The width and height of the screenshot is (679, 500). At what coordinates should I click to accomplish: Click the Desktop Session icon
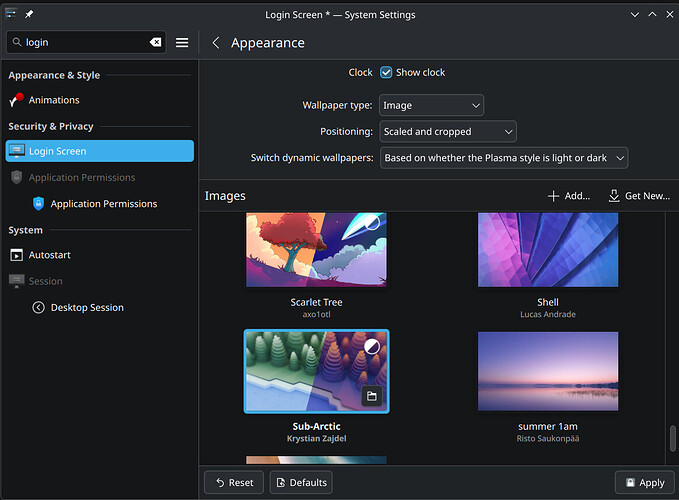(x=38, y=307)
